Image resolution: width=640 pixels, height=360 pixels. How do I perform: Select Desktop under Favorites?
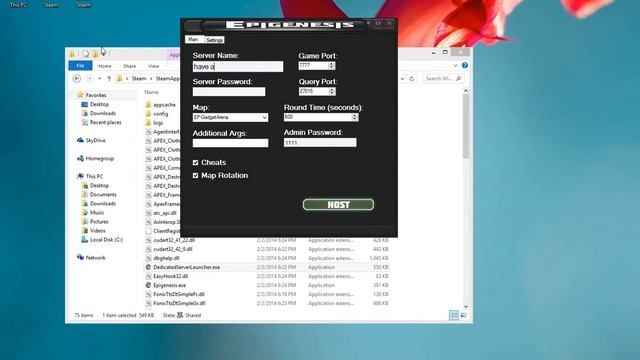99,104
